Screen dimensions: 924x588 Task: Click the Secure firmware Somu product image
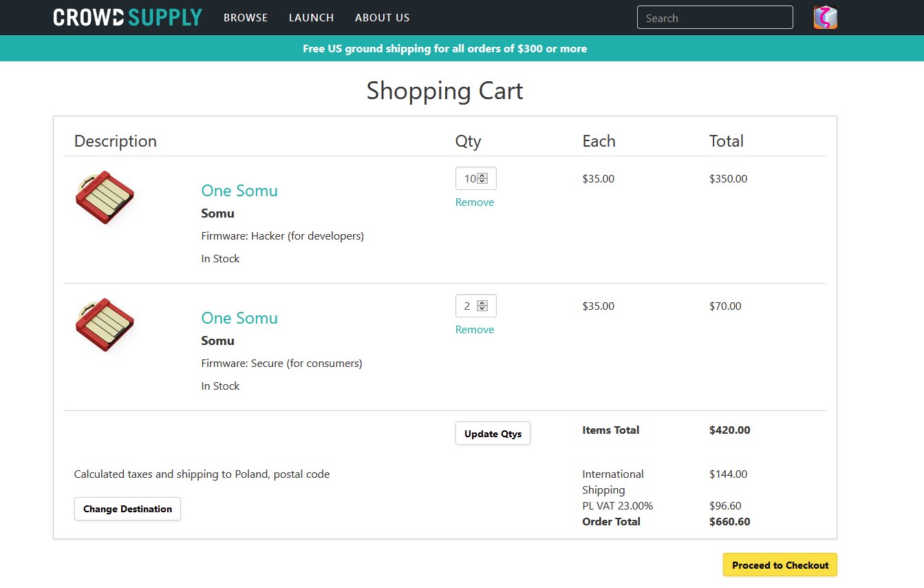click(x=105, y=325)
